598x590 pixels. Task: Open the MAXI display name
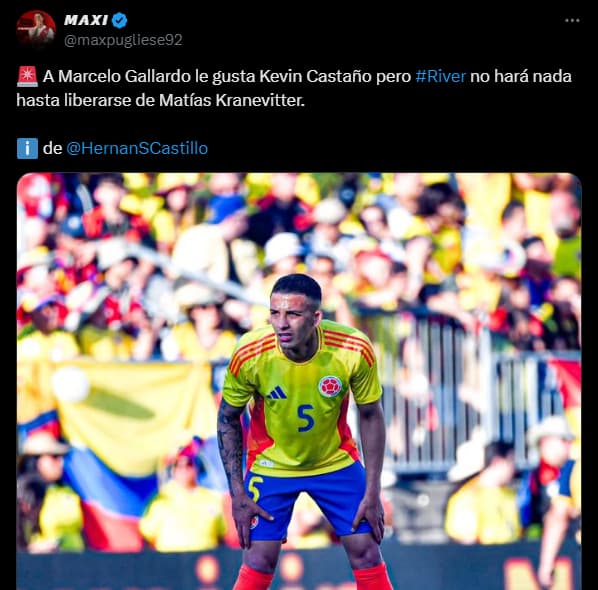[86, 20]
